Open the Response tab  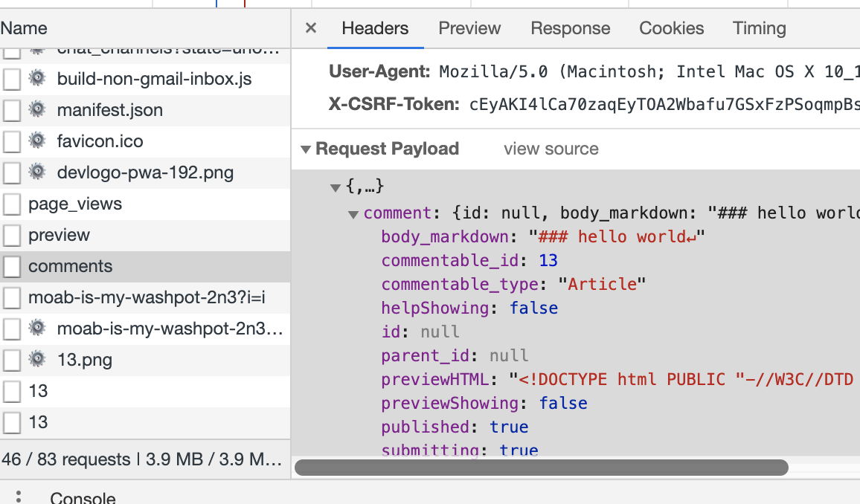[x=571, y=28]
